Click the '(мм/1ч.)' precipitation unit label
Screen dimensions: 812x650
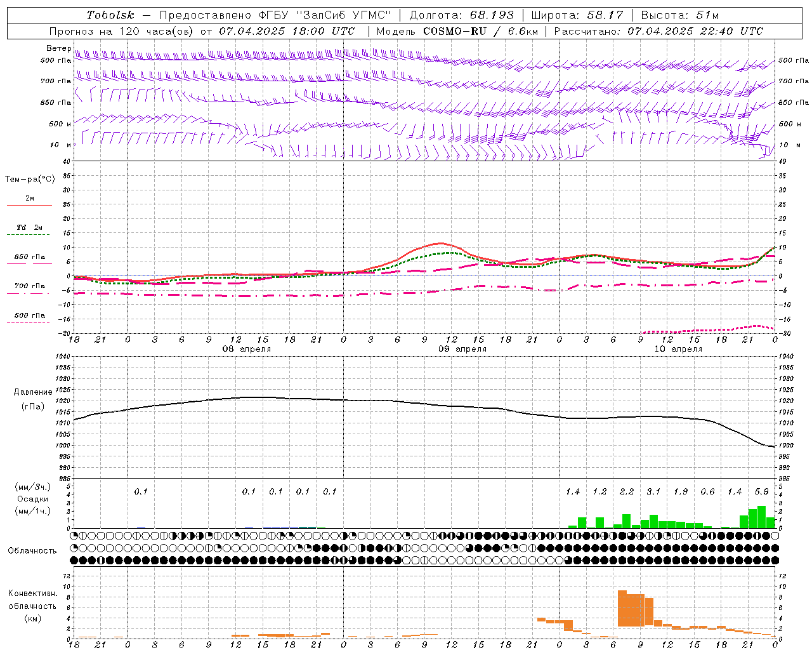pyautogui.click(x=32, y=510)
